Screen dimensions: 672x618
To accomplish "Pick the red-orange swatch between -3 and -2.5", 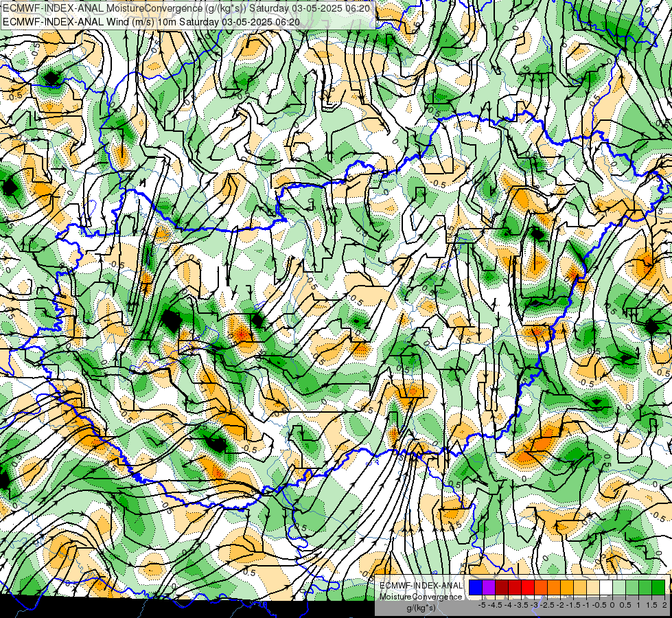I will 541,588.
